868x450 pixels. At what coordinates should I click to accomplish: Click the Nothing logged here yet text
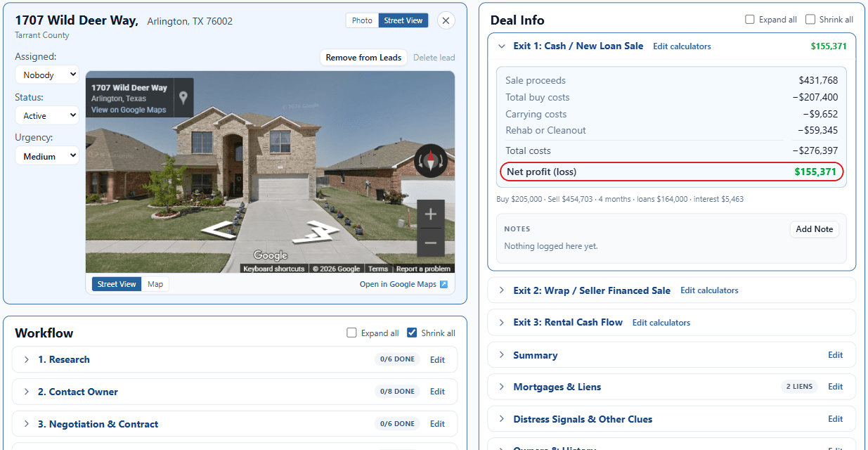pyautogui.click(x=551, y=246)
